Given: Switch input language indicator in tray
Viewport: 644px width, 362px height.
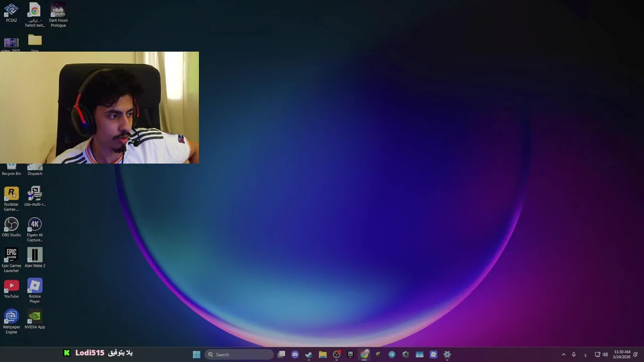Looking at the screenshot, I should [585, 355].
